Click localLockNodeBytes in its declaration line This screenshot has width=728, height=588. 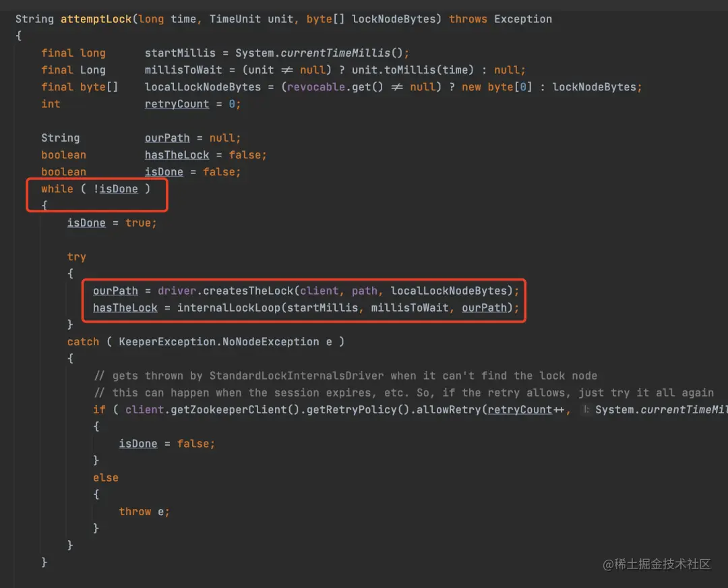203,87
